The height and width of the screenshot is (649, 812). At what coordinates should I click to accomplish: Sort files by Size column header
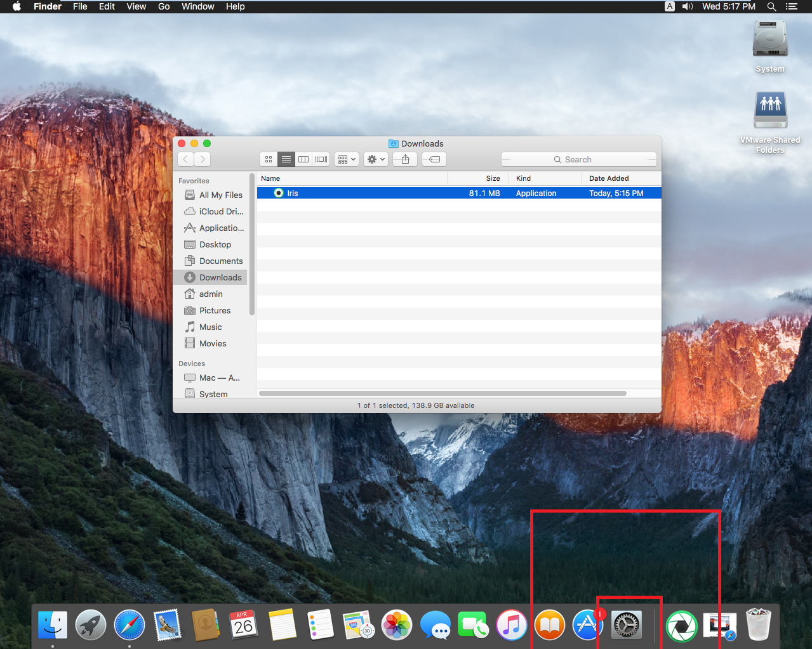(478, 178)
